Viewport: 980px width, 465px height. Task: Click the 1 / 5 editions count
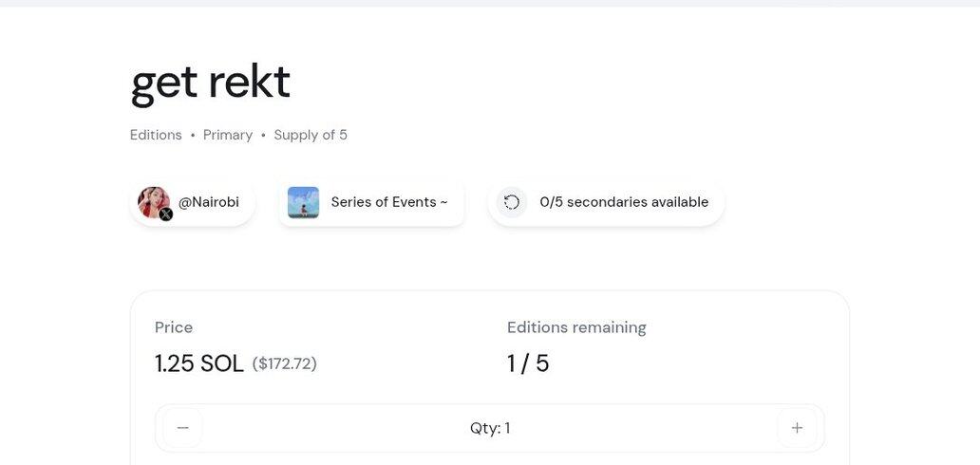[528, 363]
